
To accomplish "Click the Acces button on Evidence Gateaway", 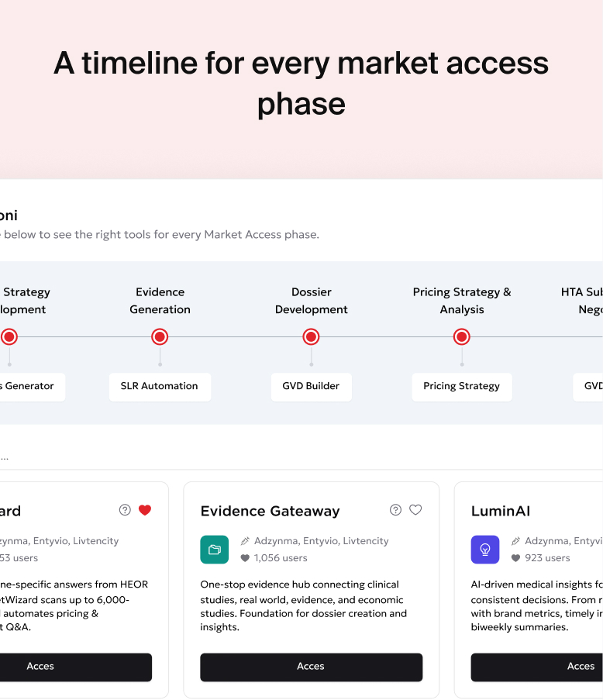I will pyautogui.click(x=311, y=667).
